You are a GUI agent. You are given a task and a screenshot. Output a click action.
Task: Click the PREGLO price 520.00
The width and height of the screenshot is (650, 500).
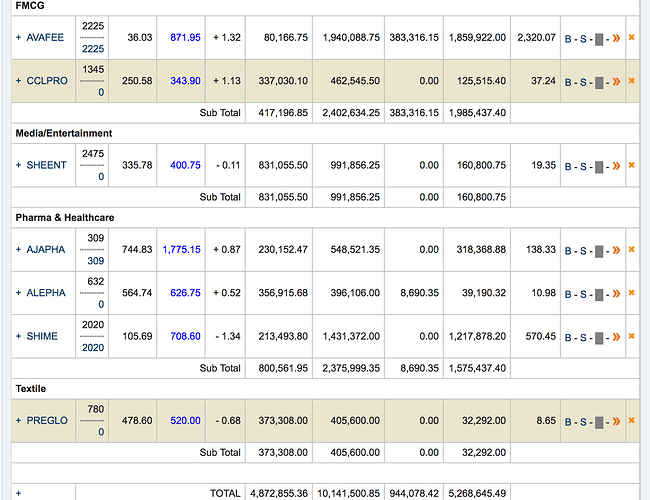185,420
